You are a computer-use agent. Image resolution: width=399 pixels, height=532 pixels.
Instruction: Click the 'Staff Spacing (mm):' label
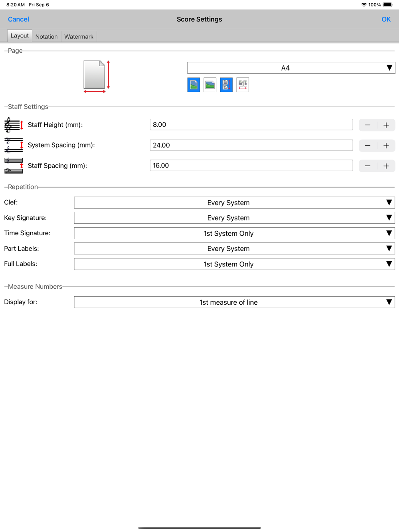pyautogui.click(x=57, y=166)
